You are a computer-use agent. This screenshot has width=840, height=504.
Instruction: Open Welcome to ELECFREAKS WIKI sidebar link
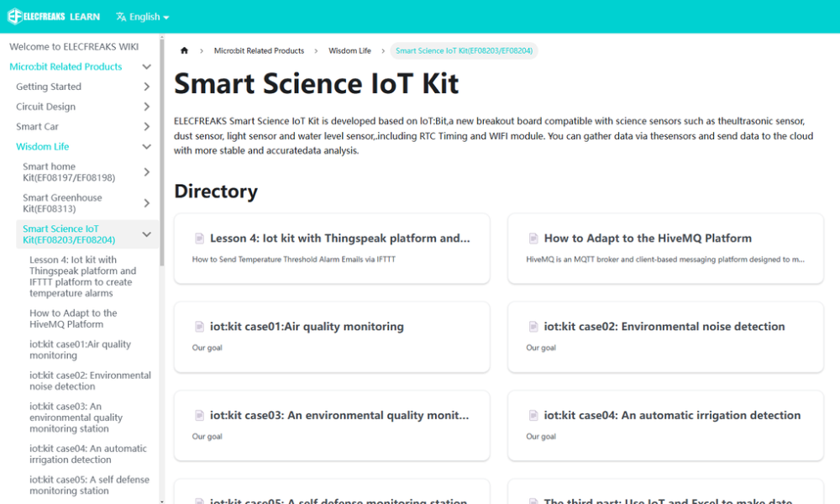coord(74,46)
